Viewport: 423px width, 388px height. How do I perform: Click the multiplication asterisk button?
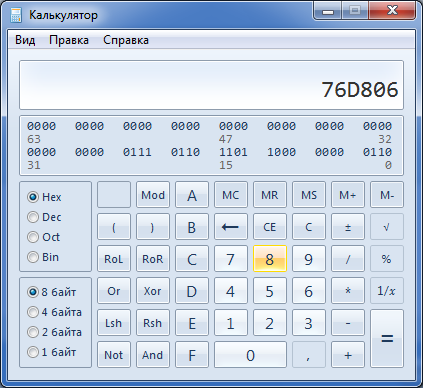coord(348,291)
